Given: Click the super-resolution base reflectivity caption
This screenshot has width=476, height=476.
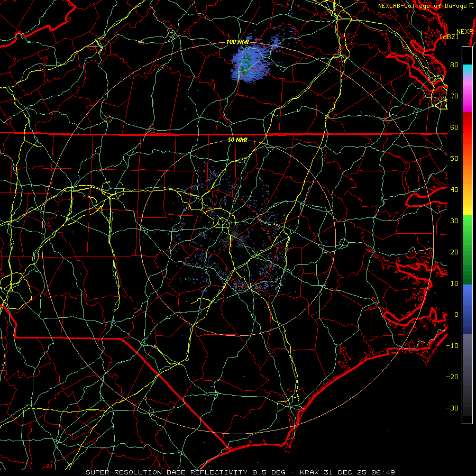Looking at the screenshot, I should (x=240, y=472).
